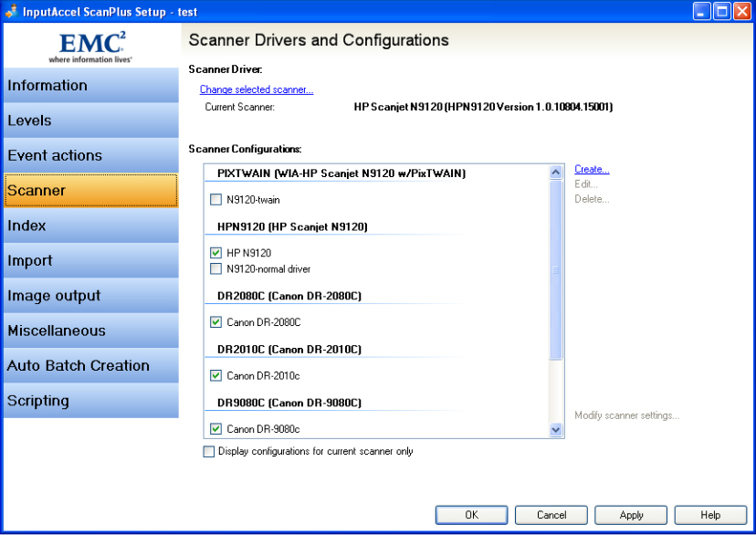Open the Index section
The height and width of the screenshot is (535, 756).
pos(90,226)
